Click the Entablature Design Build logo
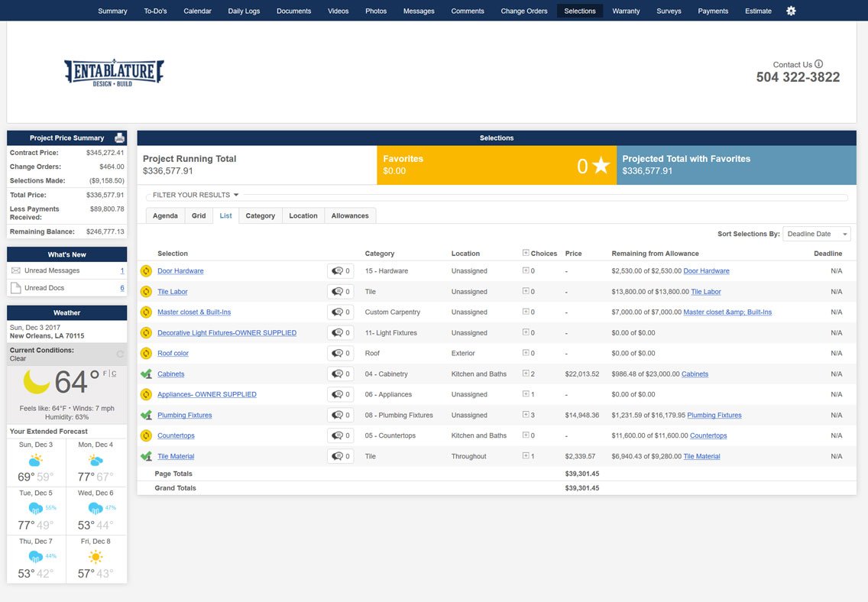868x602 pixels. click(114, 73)
